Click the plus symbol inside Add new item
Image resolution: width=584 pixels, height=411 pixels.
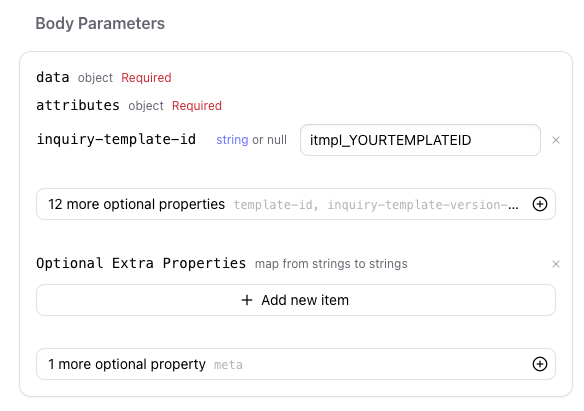pyautogui.click(x=247, y=300)
